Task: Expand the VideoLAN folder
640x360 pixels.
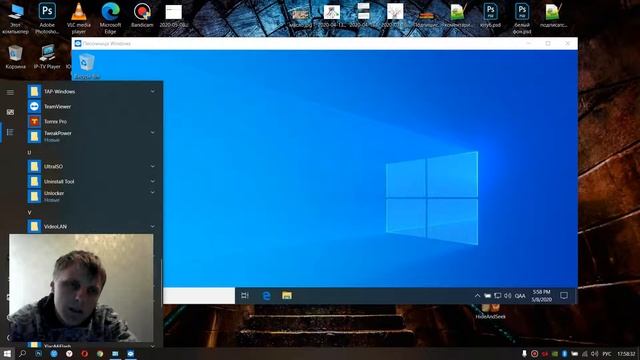Action: point(93,226)
